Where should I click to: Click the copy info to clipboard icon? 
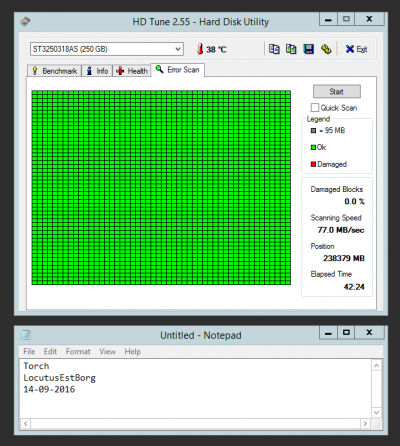(274, 49)
